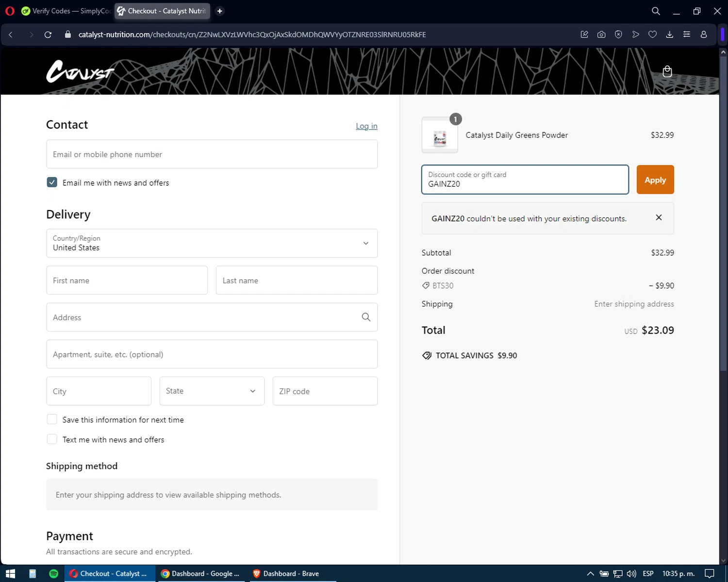Viewport: 728px width, 582px height.
Task: Click the Discount code or gift card field
Action: (525, 180)
